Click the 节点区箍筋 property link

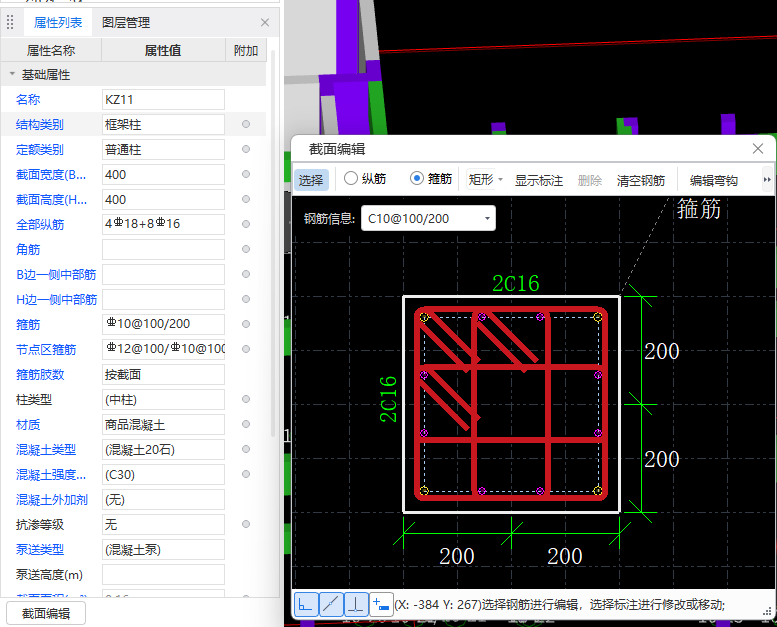(x=46, y=349)
